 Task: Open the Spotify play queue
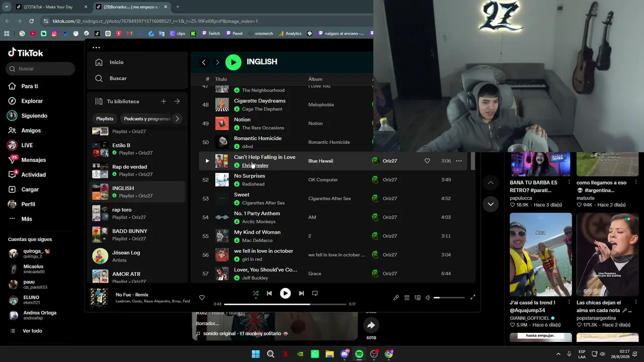coord(407,298)
